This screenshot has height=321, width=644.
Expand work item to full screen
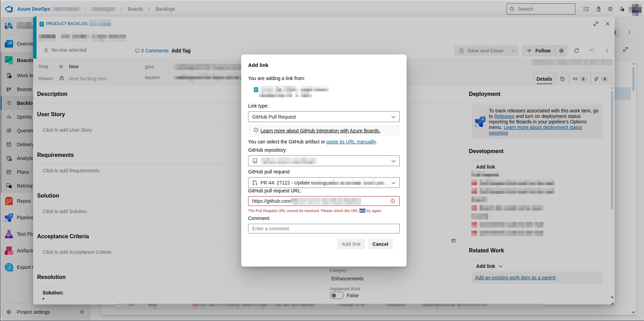pyautogui.click(x=596, y=24)
